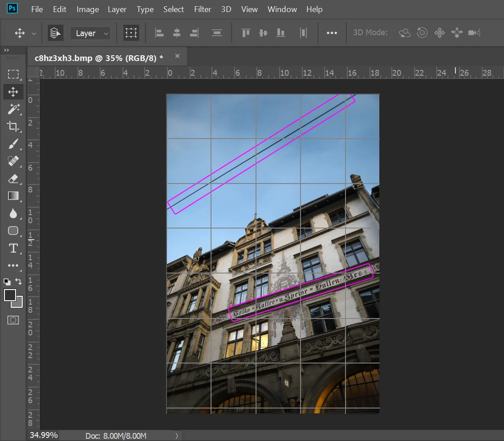Image resolution: width=504 pixels, height=441 pixels.
Task: Select the Type tool
Action: [x=13, y=248]
